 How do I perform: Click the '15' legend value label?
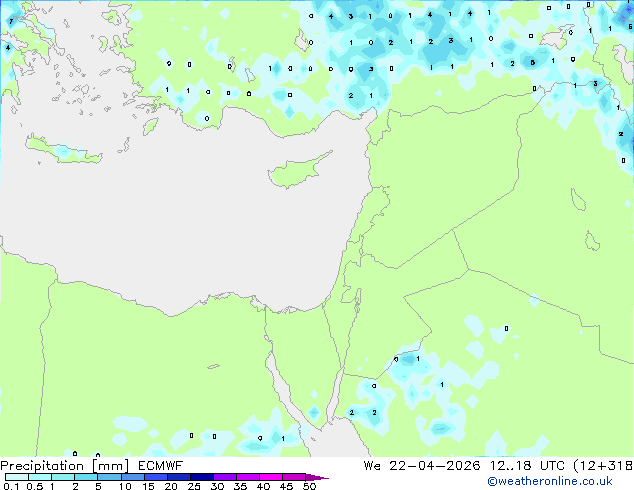[148, 486]
